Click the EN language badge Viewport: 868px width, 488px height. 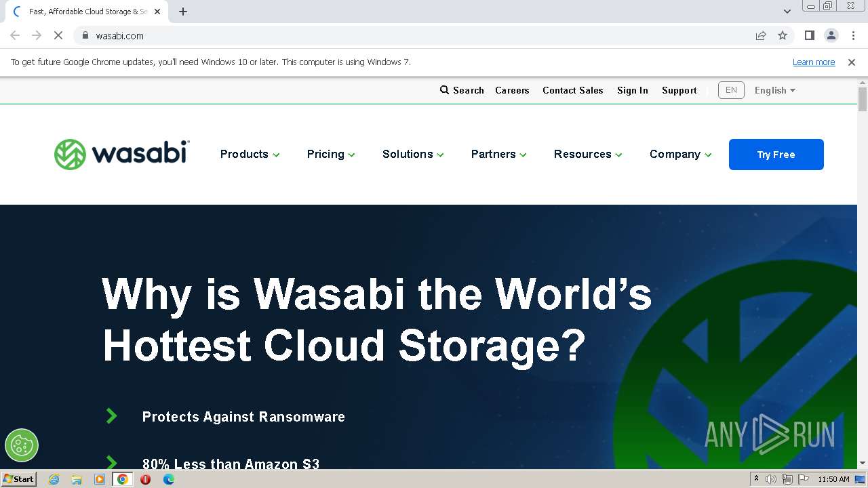[x=731, y=90]
